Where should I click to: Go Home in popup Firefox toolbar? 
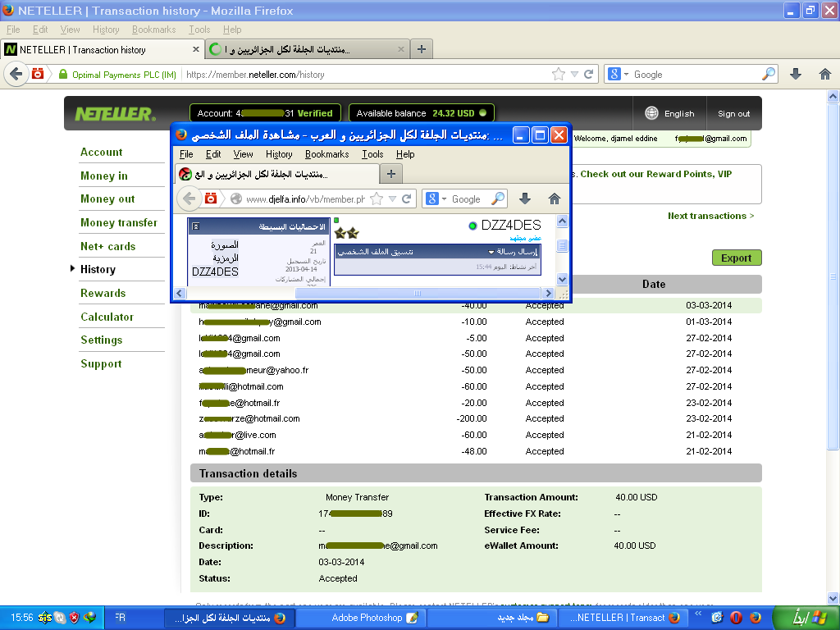(x=555, y=199)
